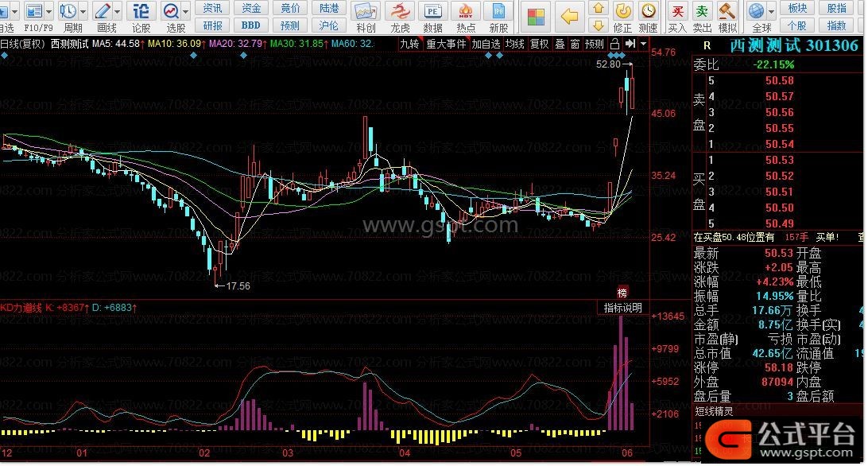
Task: Open the 指标说明 indicator description
Action: (x=622, y=308)
